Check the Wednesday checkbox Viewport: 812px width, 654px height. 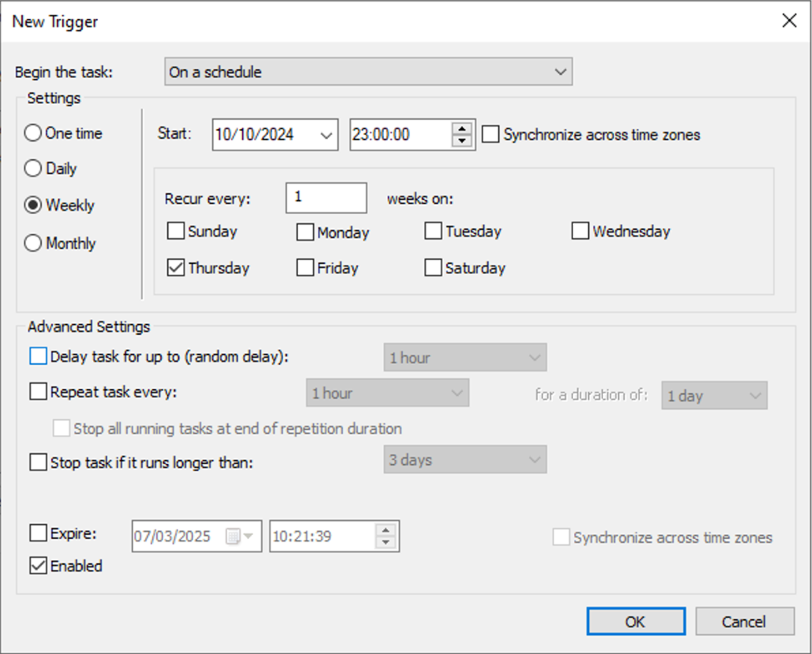coord(580,232)
